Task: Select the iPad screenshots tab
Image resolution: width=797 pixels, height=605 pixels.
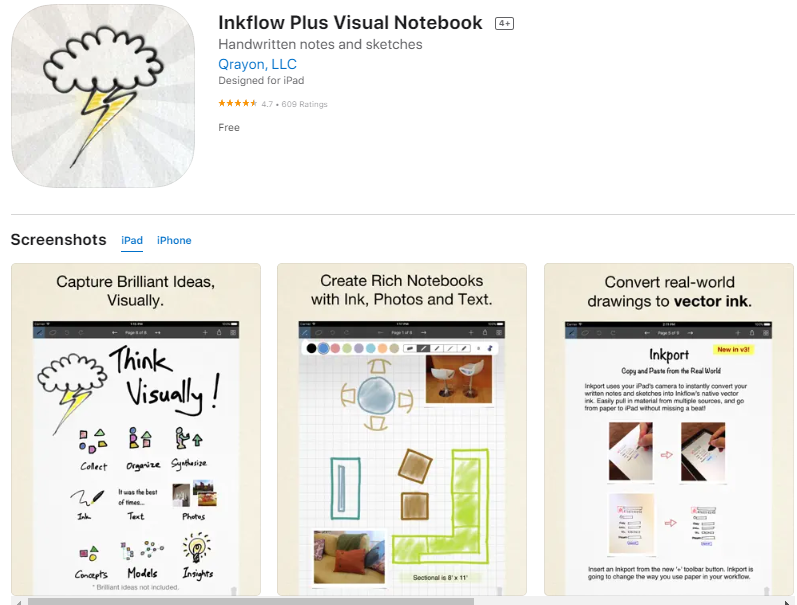Action: pos(132,240)
